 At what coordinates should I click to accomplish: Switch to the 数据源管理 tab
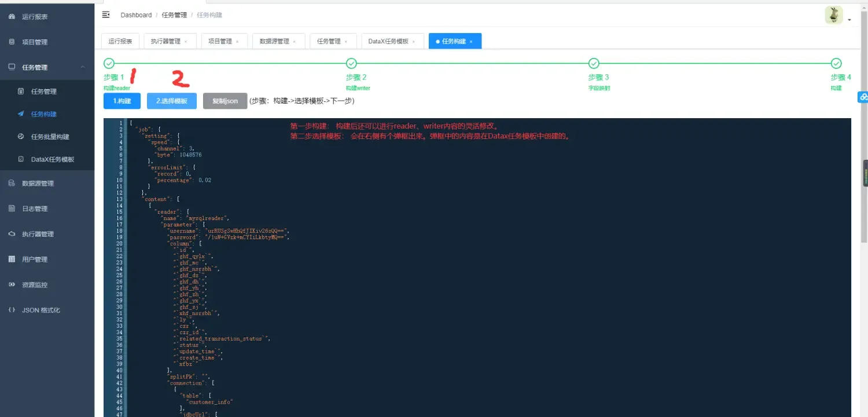coord(274,41)
